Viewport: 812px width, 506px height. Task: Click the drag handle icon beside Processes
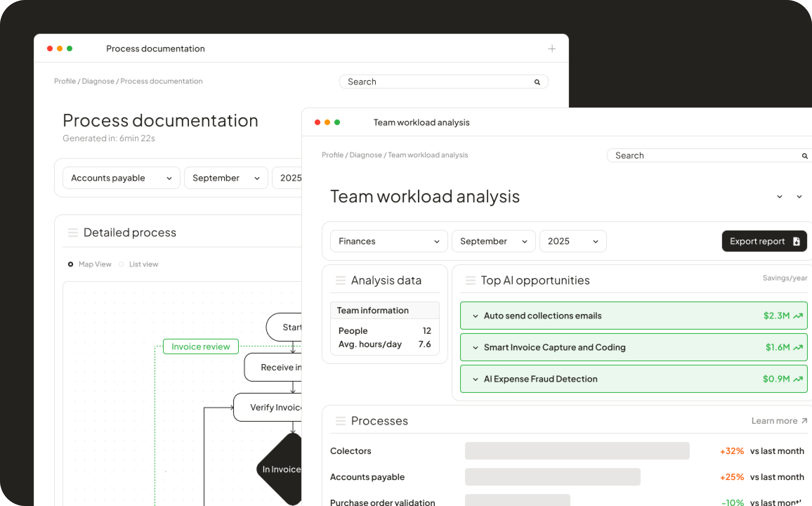point(340,421)
